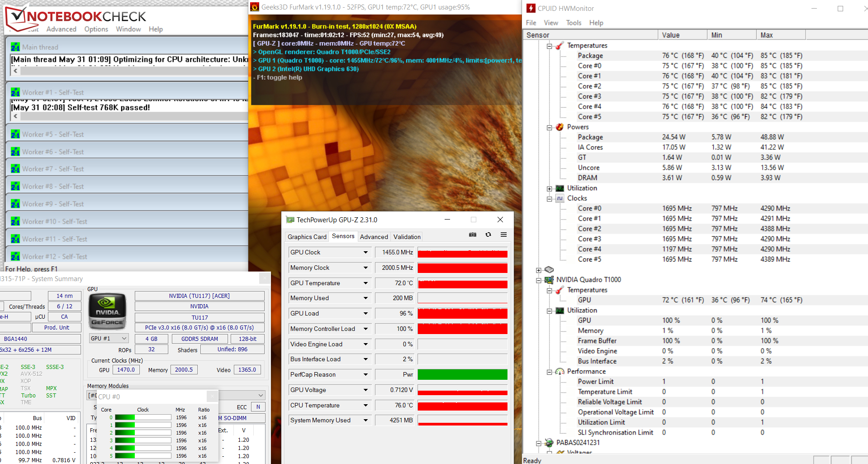Open the Window menu in Prime95
Image resolution: width=868 pixels, height=464 pixels.
click(x=128, y=29)
